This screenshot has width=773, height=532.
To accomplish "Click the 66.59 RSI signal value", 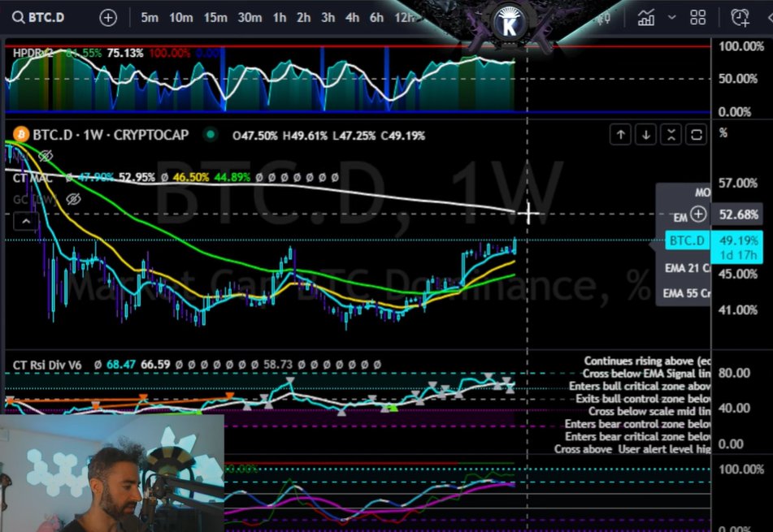I will [x=155, y=365].
